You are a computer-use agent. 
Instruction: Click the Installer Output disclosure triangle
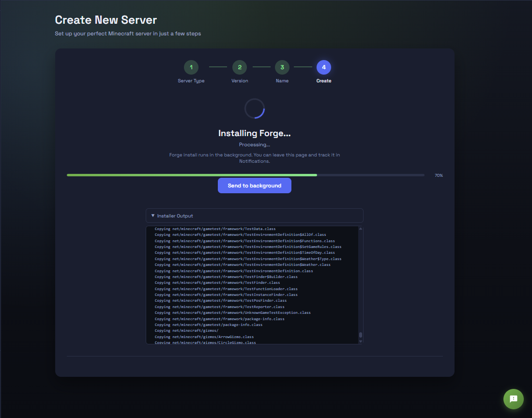click(153, 215)
